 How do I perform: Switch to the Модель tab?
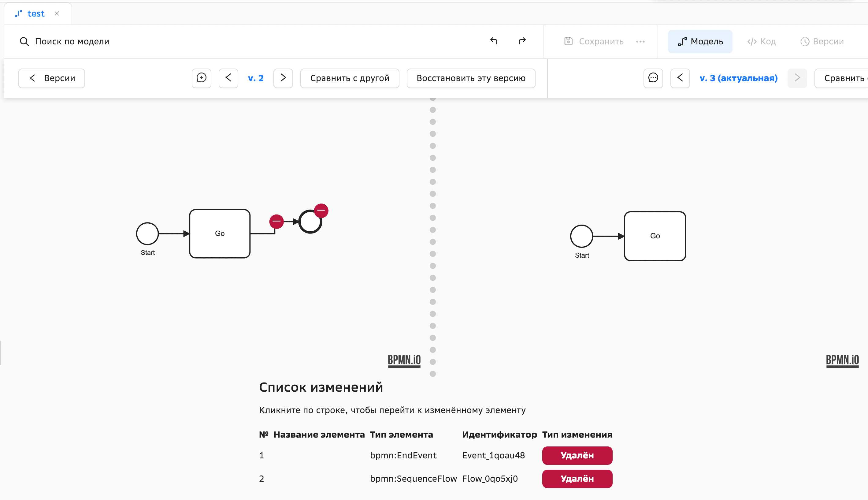[700, 42]
